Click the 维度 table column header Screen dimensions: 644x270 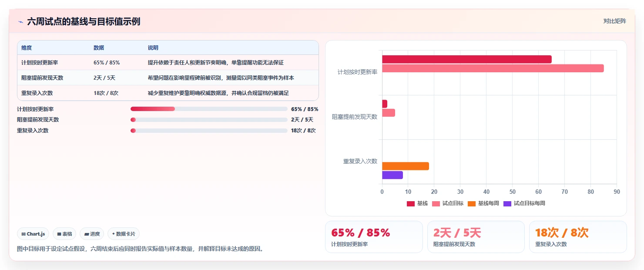(27, 47)
